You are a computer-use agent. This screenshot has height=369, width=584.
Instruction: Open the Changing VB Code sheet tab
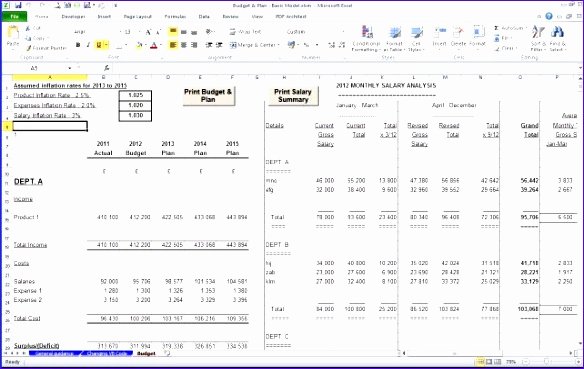(x=107, y=353)
